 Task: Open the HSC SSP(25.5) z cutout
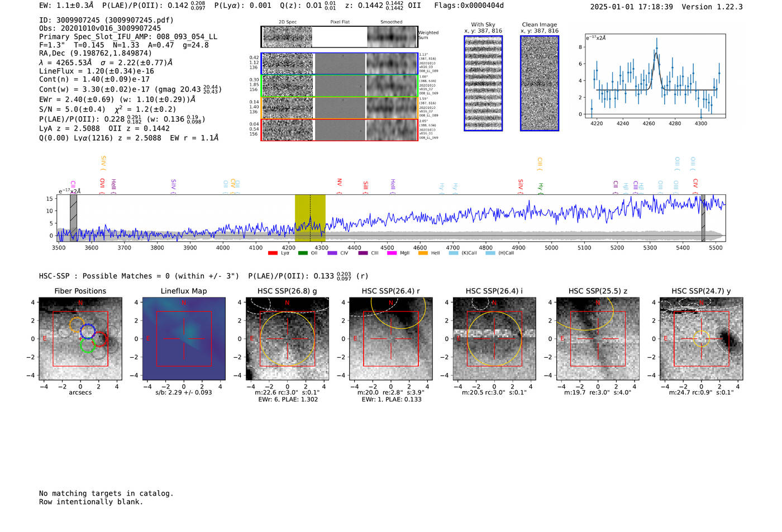pyautogui.click(x=598, y=339)
